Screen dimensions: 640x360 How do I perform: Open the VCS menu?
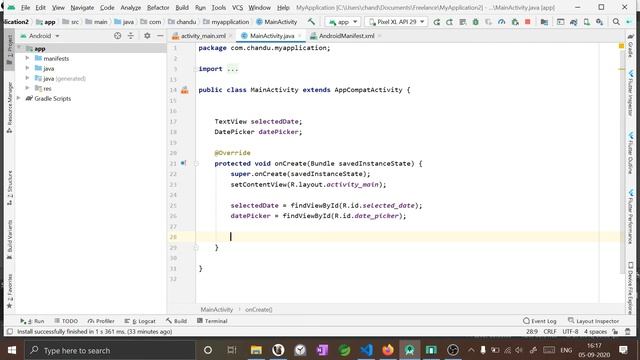[237, 7]
